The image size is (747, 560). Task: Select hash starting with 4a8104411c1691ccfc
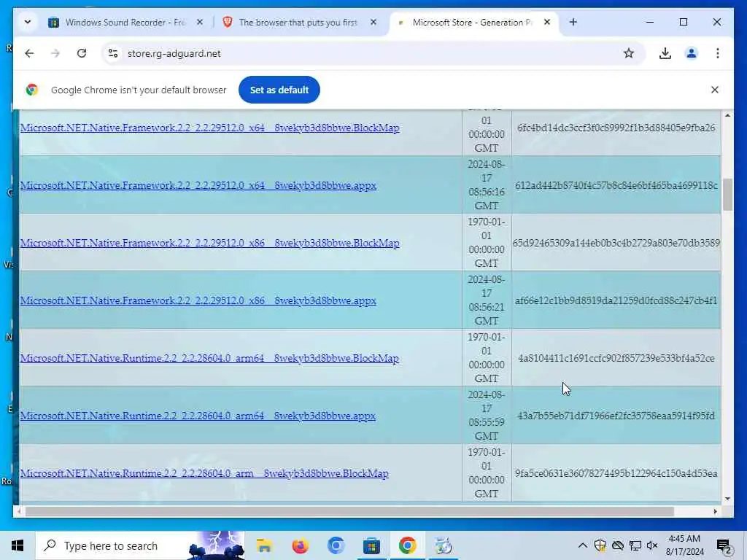(x=616, y=358)
